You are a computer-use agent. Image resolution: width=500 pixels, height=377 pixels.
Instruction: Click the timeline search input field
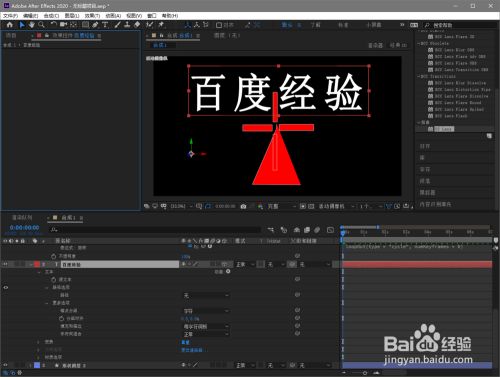(155, 230)
